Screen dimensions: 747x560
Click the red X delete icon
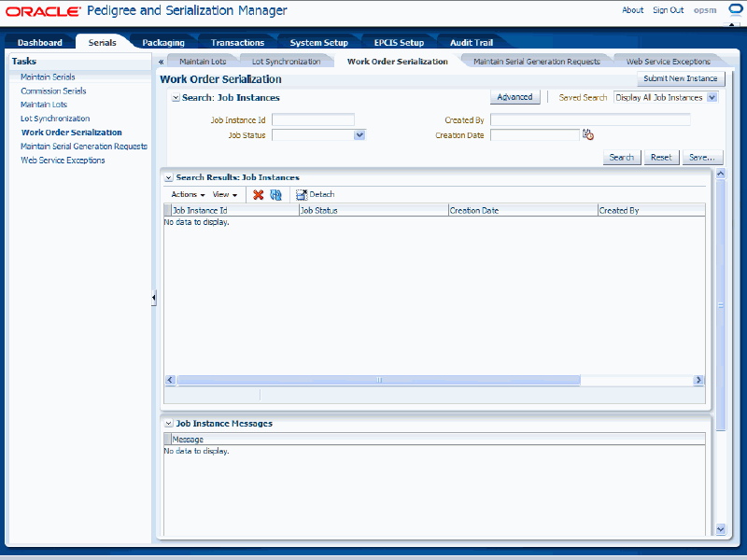[x=259, y=194]
